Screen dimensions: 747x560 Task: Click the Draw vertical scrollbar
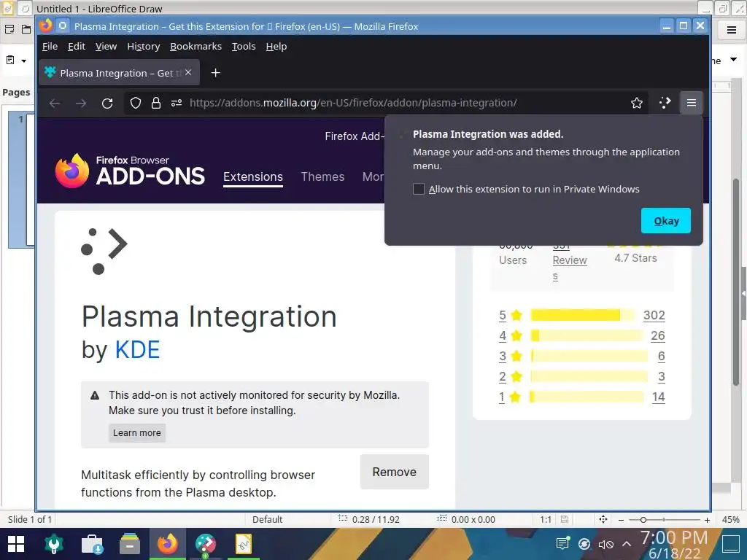pyautogui.click(x=737, y=281)
